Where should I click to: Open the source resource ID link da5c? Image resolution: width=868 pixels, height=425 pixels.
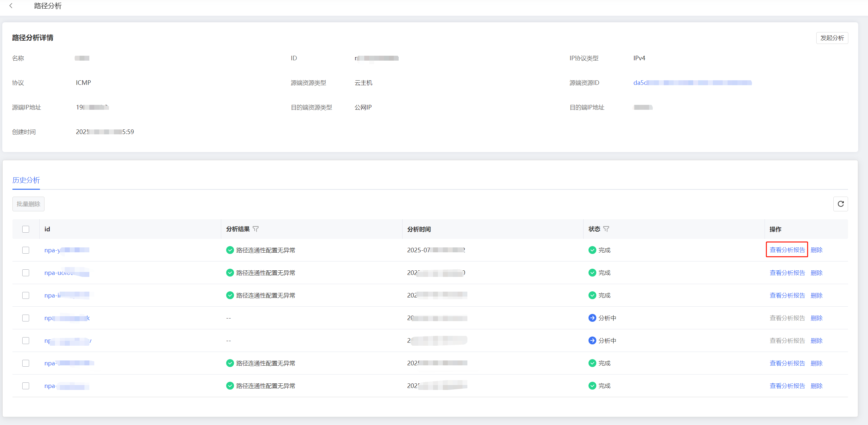(693, 83)
